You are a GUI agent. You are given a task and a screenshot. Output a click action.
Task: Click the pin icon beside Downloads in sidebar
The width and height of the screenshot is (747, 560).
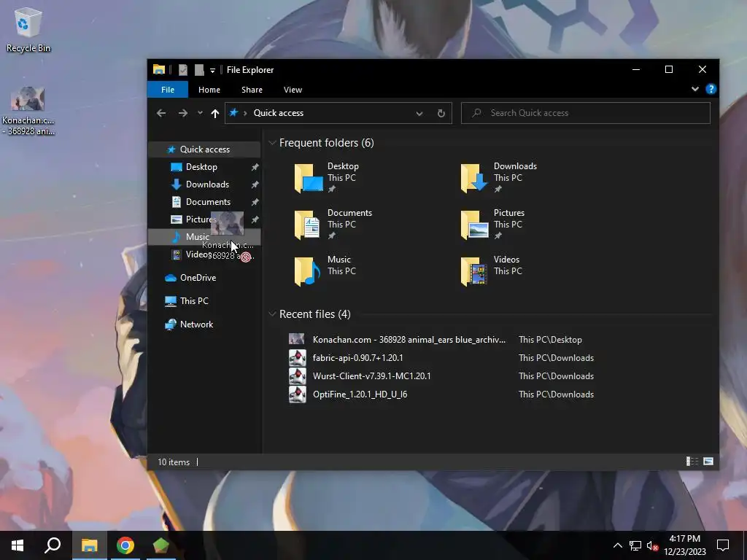(255, 184)
